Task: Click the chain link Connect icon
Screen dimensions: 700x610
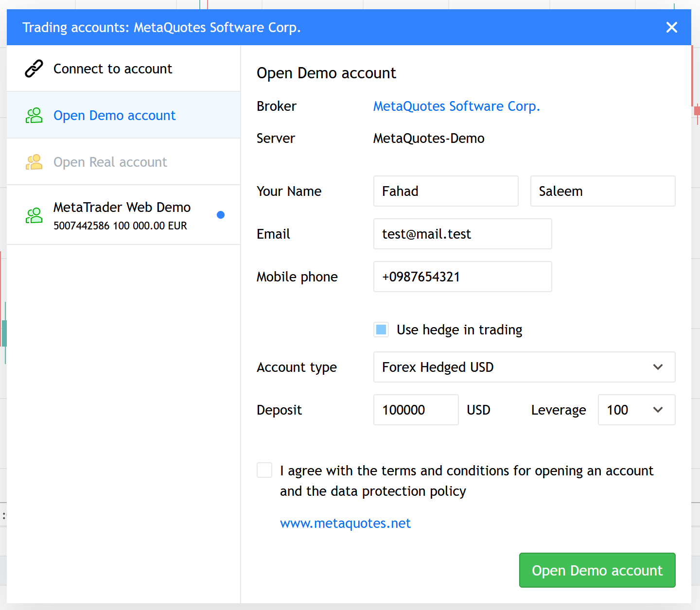Action: [34, 69]
